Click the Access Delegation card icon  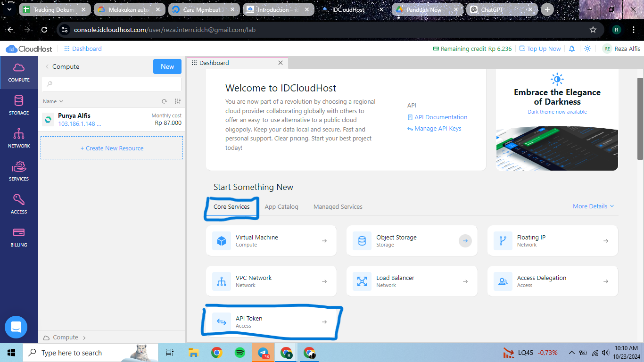tap(503, 281)
